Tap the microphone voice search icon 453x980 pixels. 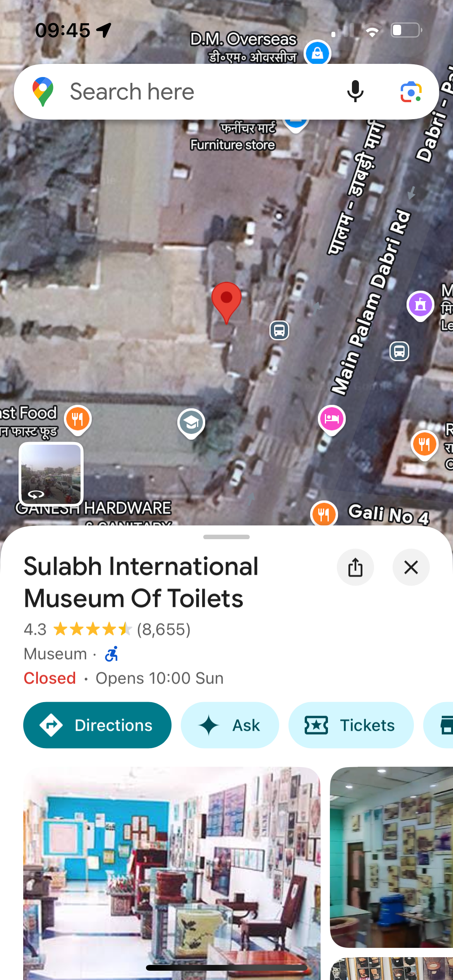coord(355,92)
